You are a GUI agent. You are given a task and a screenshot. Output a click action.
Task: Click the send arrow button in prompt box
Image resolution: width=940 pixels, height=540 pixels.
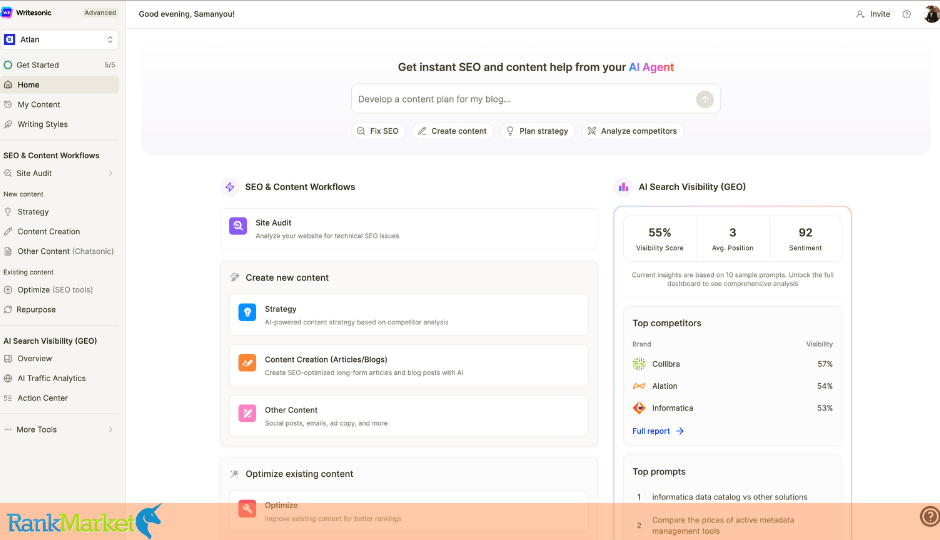click(x=705, y=99)
